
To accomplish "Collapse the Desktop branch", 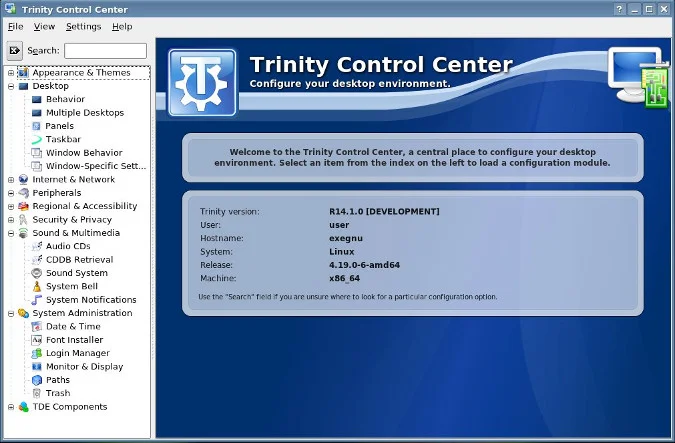I will (11, 87).
